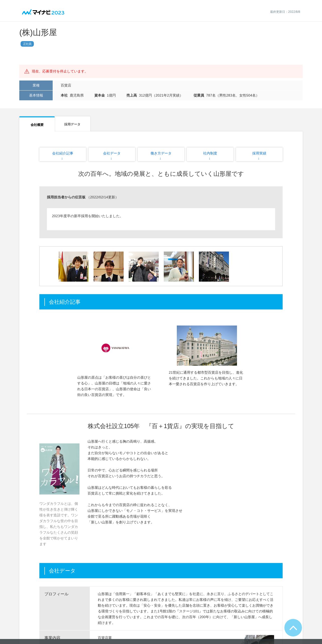The height and width of the screenshot is (644, 322).
Task: Click the マイナビ2023 logo
Action: [x=43, y=12]
